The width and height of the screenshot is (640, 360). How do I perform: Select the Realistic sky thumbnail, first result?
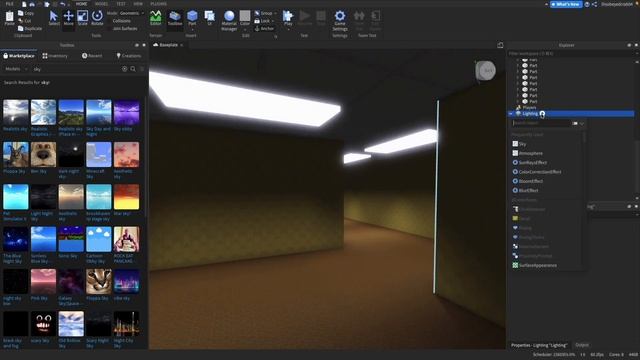point(16,112)
